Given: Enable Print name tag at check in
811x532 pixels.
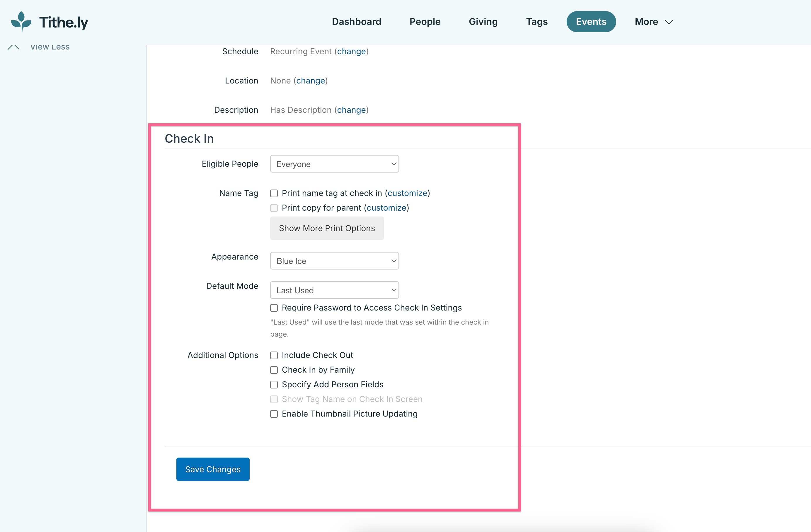Looking at the screenshot, I should 274,193.
